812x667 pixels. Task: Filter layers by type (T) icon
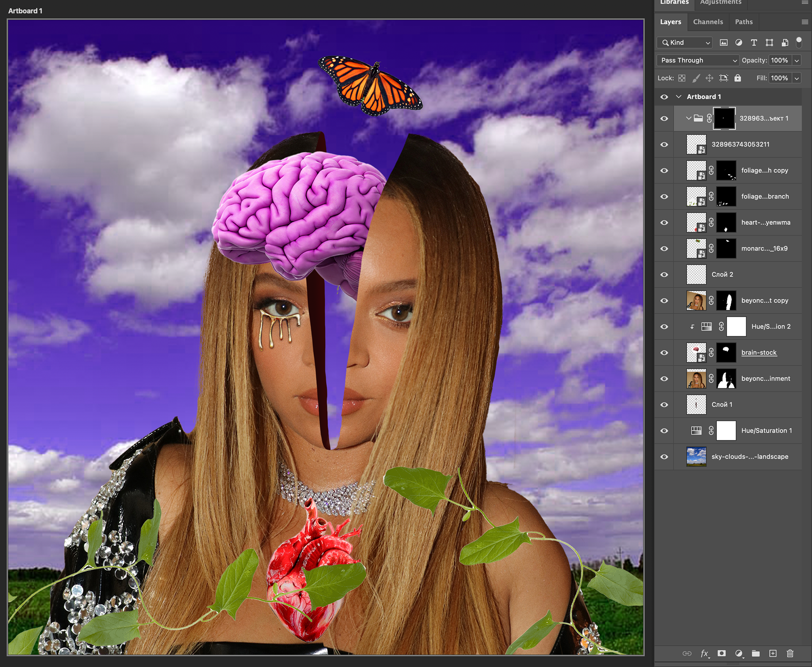(754, 43)
